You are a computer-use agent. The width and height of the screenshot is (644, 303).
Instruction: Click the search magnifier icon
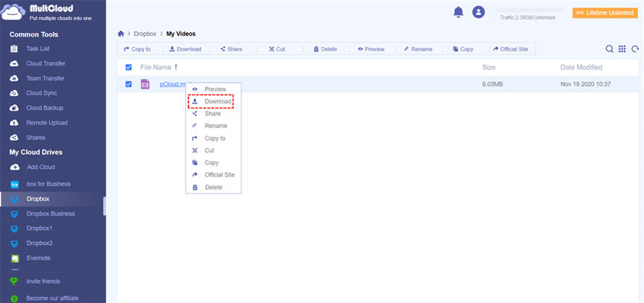click(x=610, y=49)
